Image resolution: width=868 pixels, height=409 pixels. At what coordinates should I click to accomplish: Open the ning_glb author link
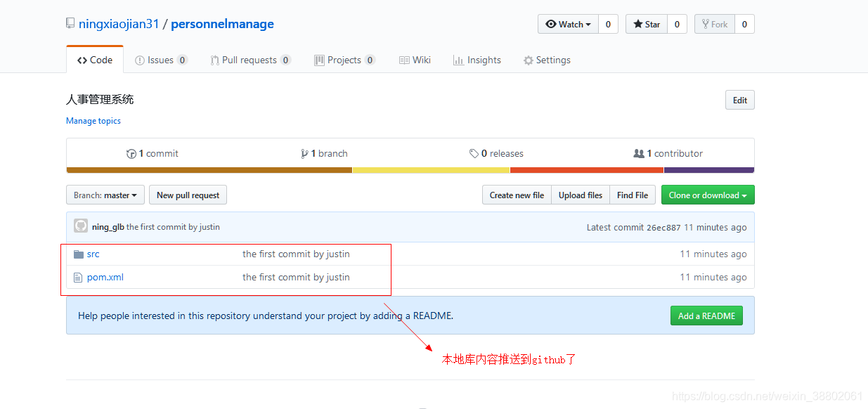[108, 227]
